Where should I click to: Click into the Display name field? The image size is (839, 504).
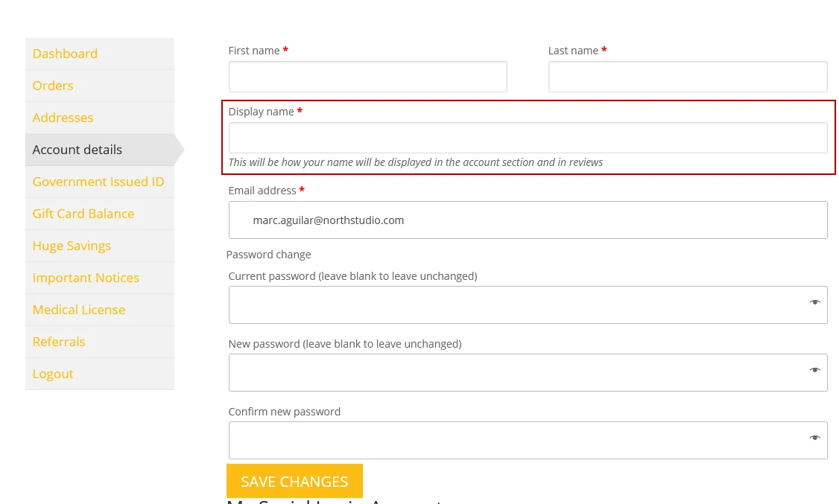(x=528, y=138)
